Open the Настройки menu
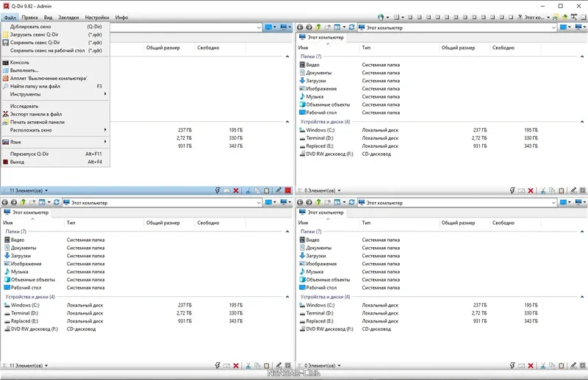The image size is (588, 380). pyautogui.click(x=97, y=17)
